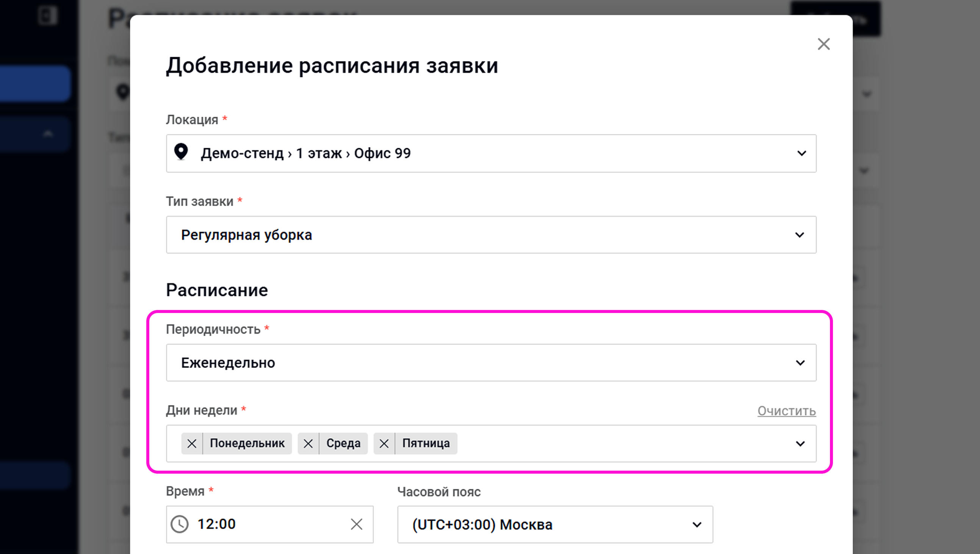Click the Среда tag label
Viewport: 980px width, 554px height.
(x=344, y=444)
